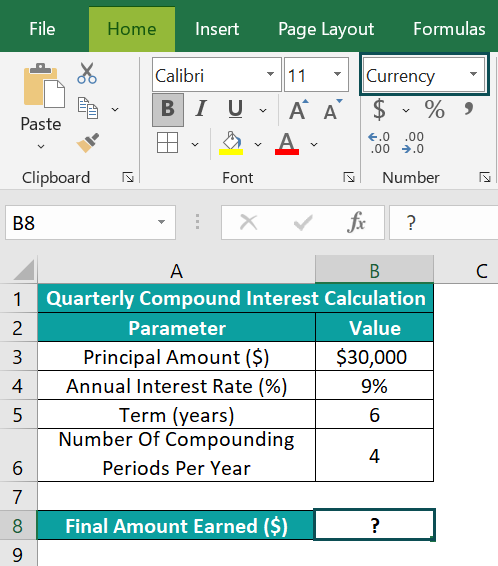This screenshot has width=498, height=566.
Task: Select the Annual Interest Rate (%) cell
Action: click(x=176, y=385)
